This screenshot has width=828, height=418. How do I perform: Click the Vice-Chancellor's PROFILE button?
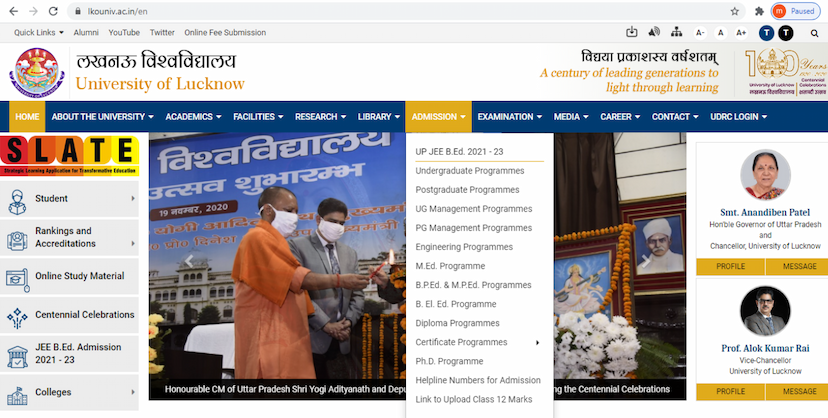[x=731, y=397]
